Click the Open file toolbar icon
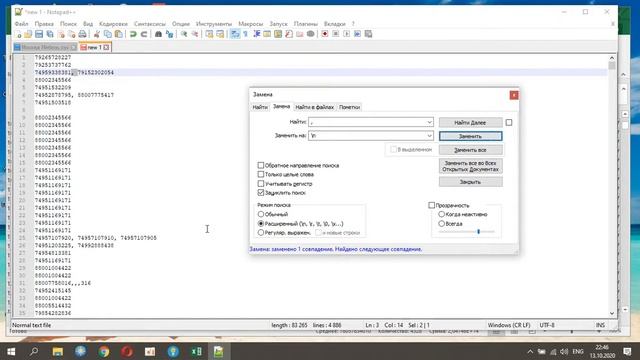This screenshot has height=360, width=640. click(x=28, y=34)
